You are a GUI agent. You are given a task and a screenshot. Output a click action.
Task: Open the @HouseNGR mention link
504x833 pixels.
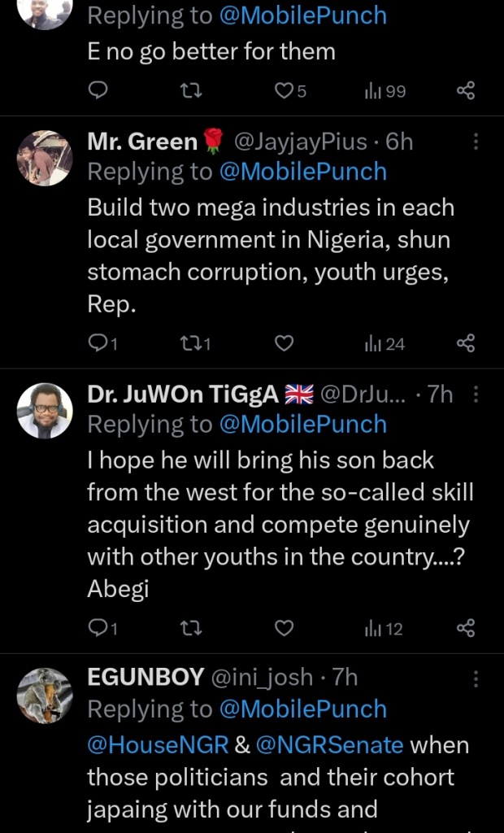(x=157, y=744)
